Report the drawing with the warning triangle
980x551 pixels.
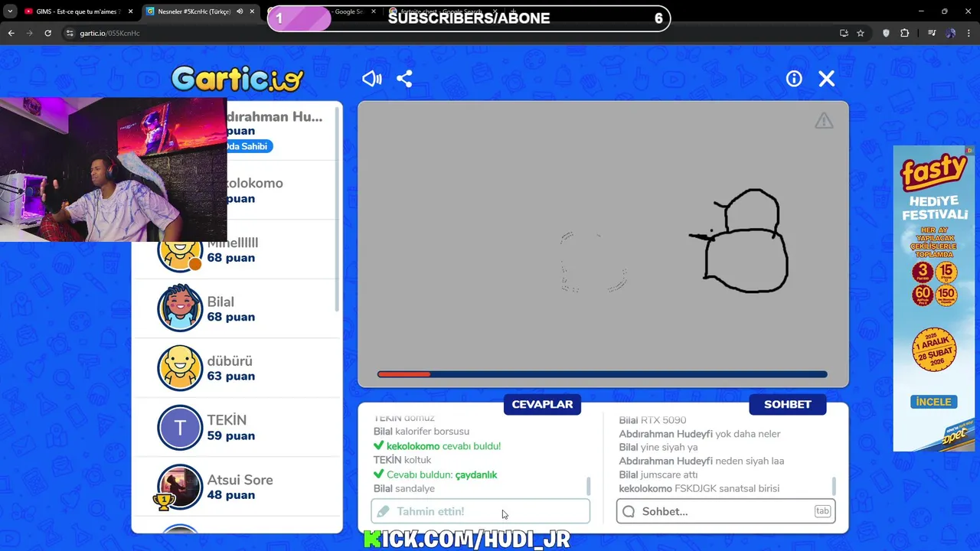tap(824, 121)
